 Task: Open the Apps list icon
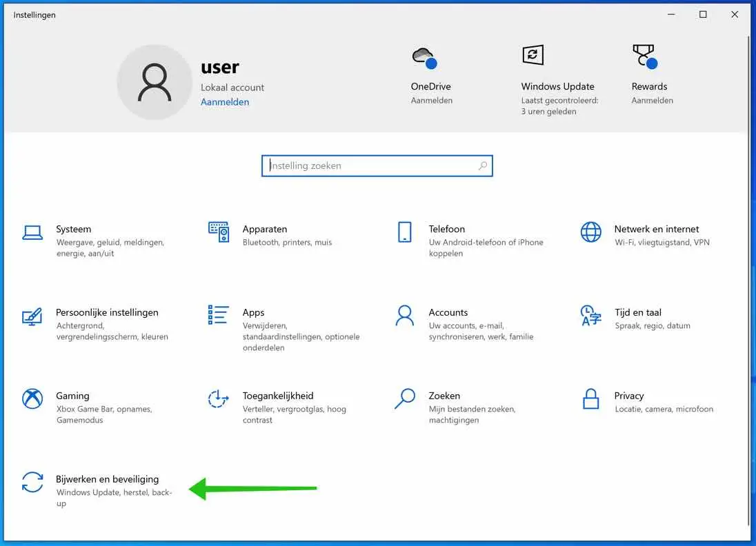219,314
